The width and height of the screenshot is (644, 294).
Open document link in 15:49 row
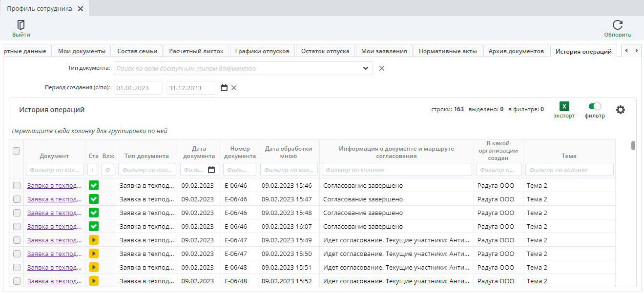54,240
